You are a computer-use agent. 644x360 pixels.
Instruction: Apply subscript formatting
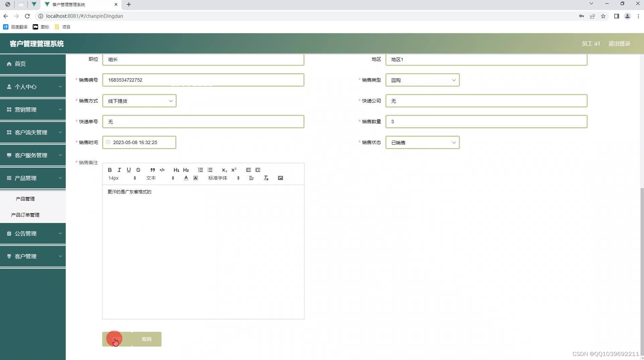coord(224,170)
